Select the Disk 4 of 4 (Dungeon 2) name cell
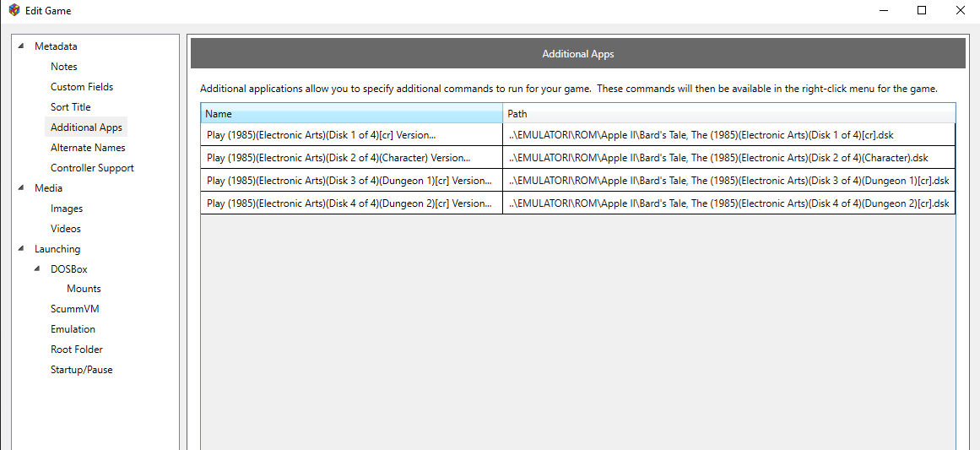The width and height of the screenshot is (980, 450). click(x=352, y=203)
